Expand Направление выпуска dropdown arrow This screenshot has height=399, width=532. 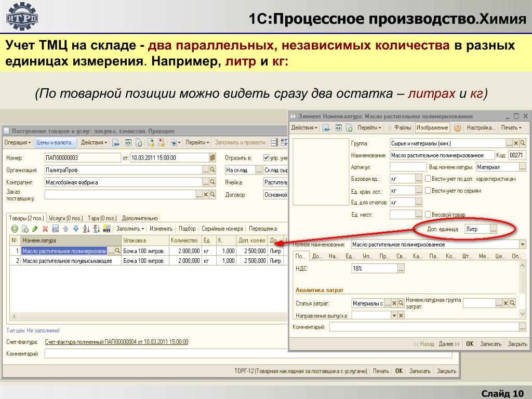(x=394, y=315)
